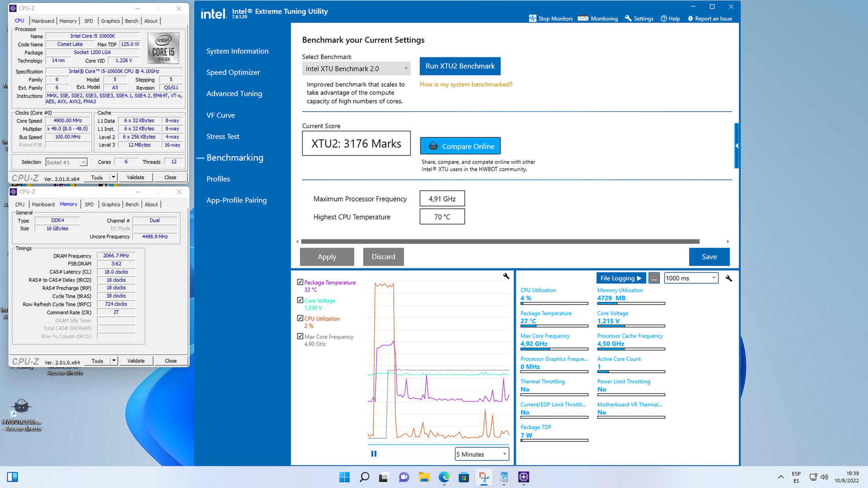
Task: Click the Package Temperature level bar
Action: (554, 326)
